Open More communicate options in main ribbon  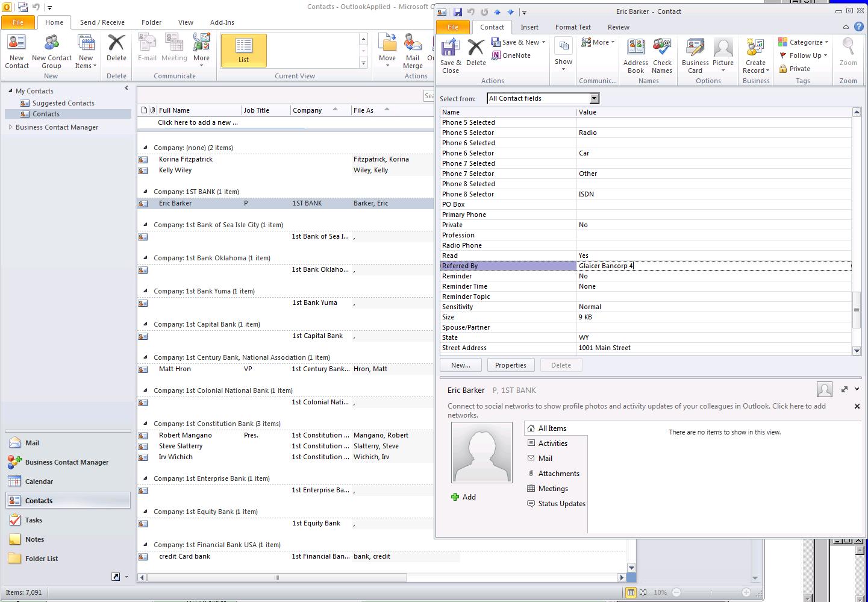tap(201, 51)
